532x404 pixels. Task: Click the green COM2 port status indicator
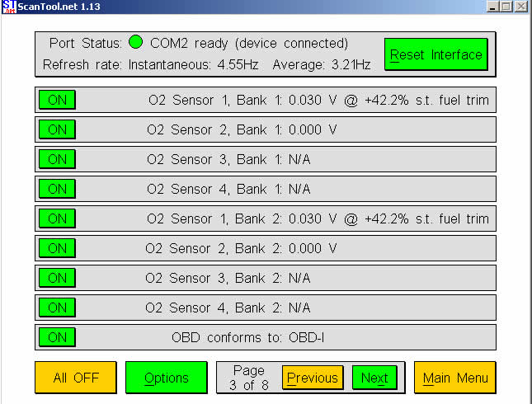click(x=136, y=43)
